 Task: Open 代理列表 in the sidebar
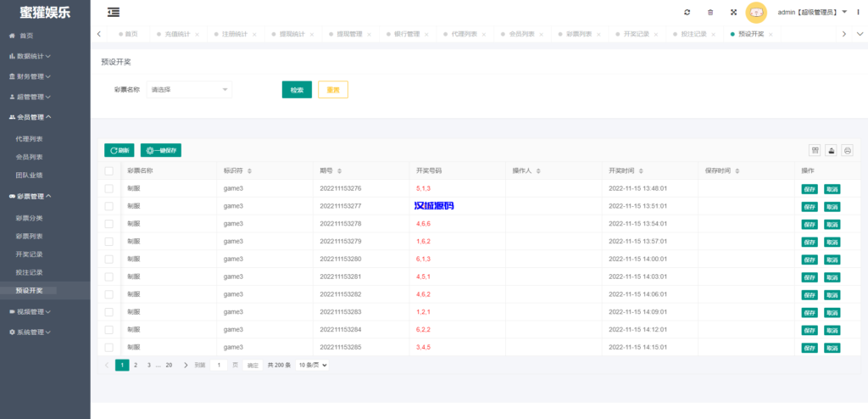(x=30, y=138)
